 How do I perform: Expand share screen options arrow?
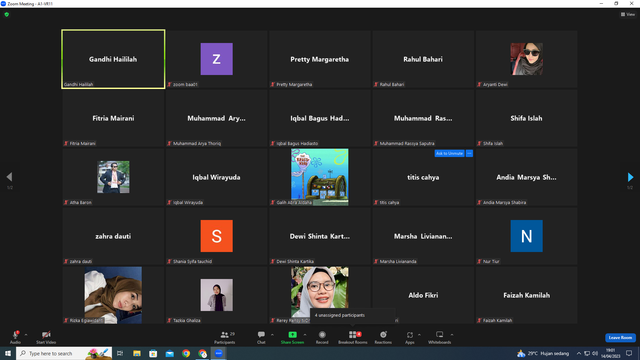coord(305,335)
